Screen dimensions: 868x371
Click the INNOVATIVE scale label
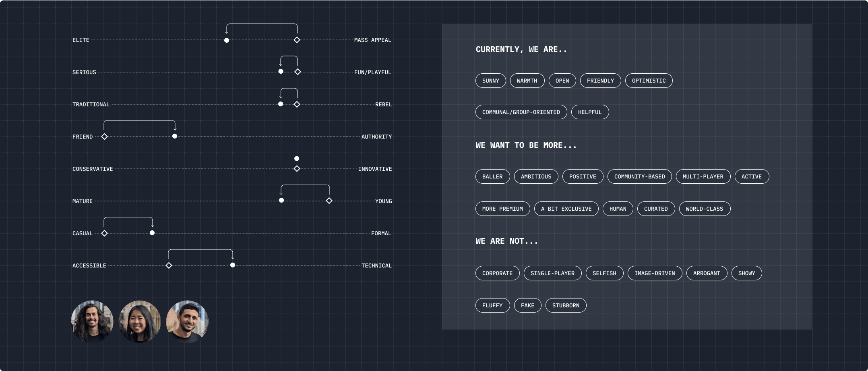click(375, 169)
